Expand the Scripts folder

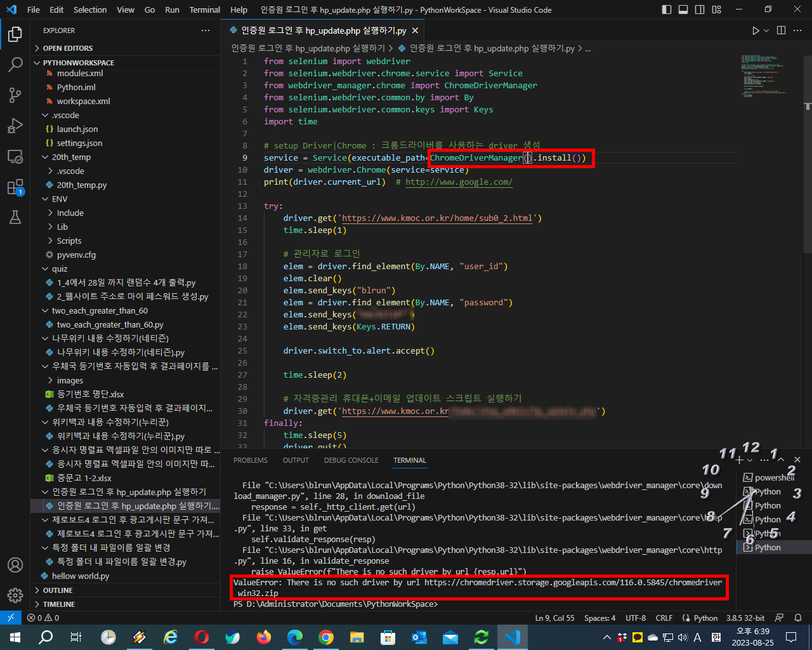pyautogui.click(x=69, y=241)
